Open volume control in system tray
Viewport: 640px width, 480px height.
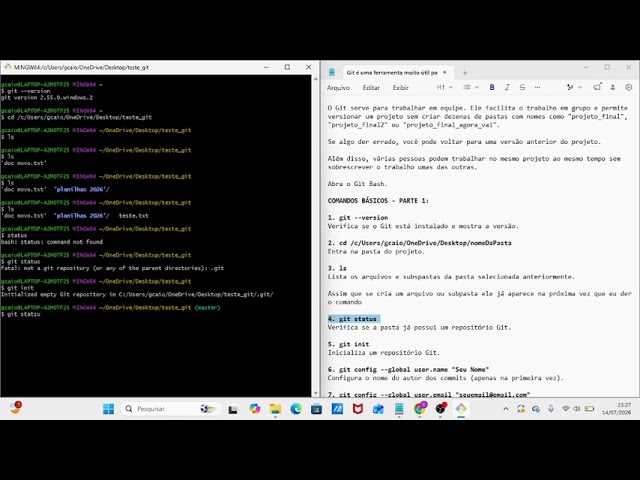click(x=576, y=409)
